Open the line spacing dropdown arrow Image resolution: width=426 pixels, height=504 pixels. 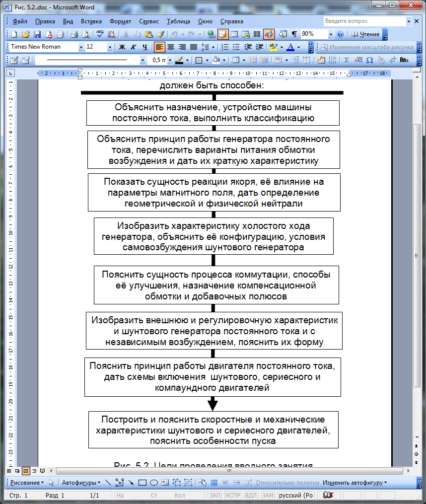pos(213,47)
